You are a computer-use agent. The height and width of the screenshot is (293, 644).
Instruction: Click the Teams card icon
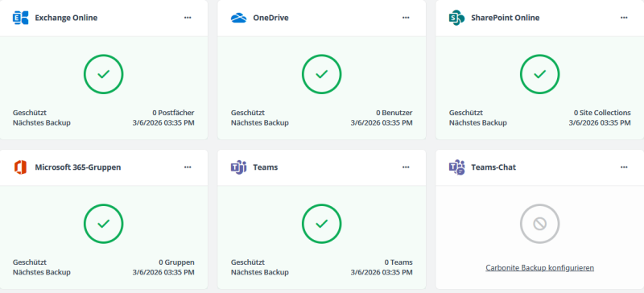click(x=238, y=167)
